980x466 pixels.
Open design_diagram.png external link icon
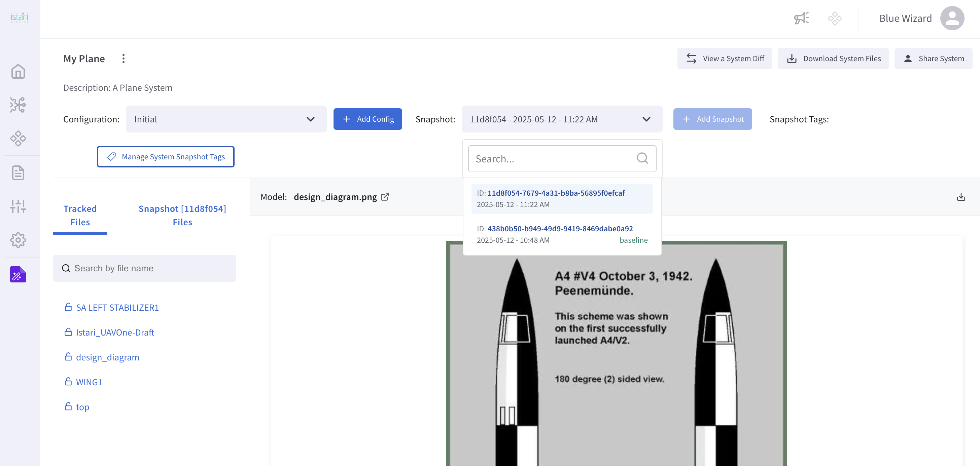[385, 197]
